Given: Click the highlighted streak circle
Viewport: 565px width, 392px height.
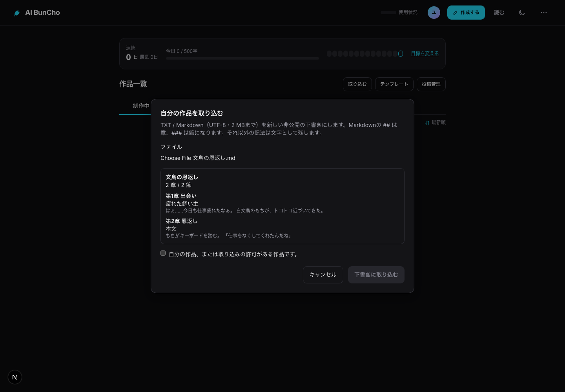Looking at the screenshot, I should 401,54.
